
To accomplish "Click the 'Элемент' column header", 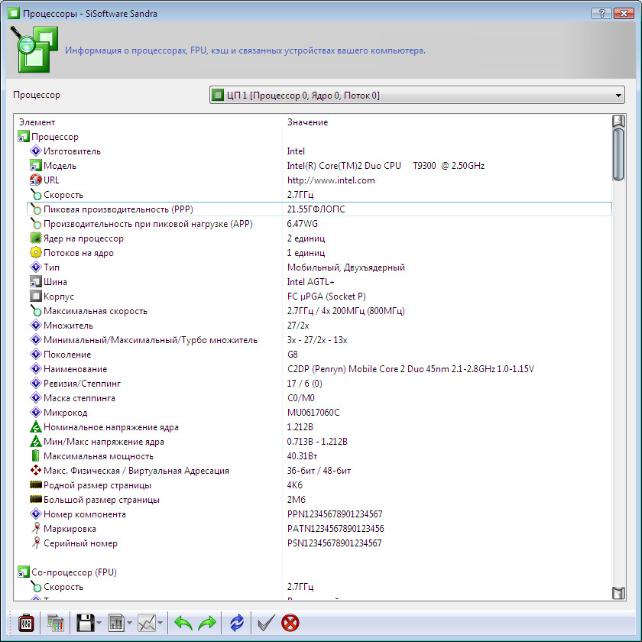I will [37, 122].
